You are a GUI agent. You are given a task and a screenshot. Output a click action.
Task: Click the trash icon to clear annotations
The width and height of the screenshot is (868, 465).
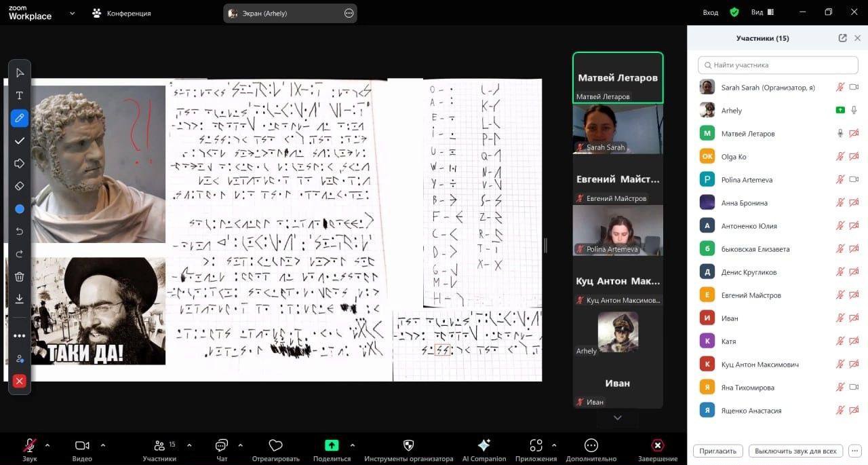(19, 276)
